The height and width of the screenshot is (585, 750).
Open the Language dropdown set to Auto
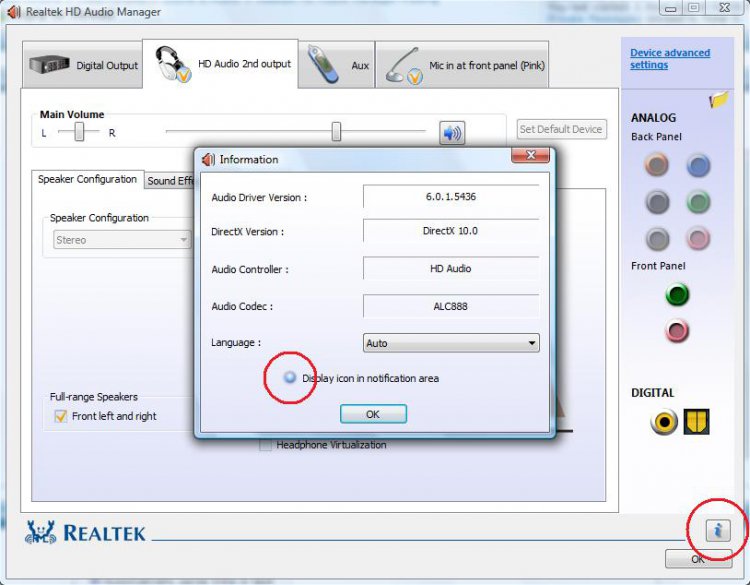[x=451, y=343]
